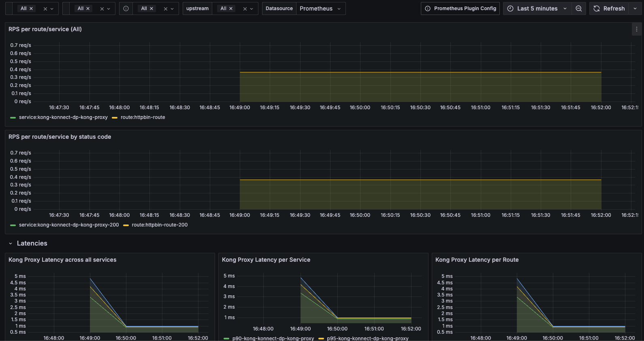Click the Datasource label
This screenshot has width=644, height=341.
pos(279,8)
